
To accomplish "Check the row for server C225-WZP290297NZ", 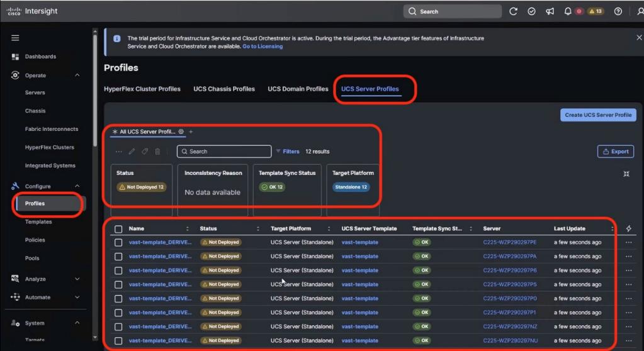I will tap(118, 326).
